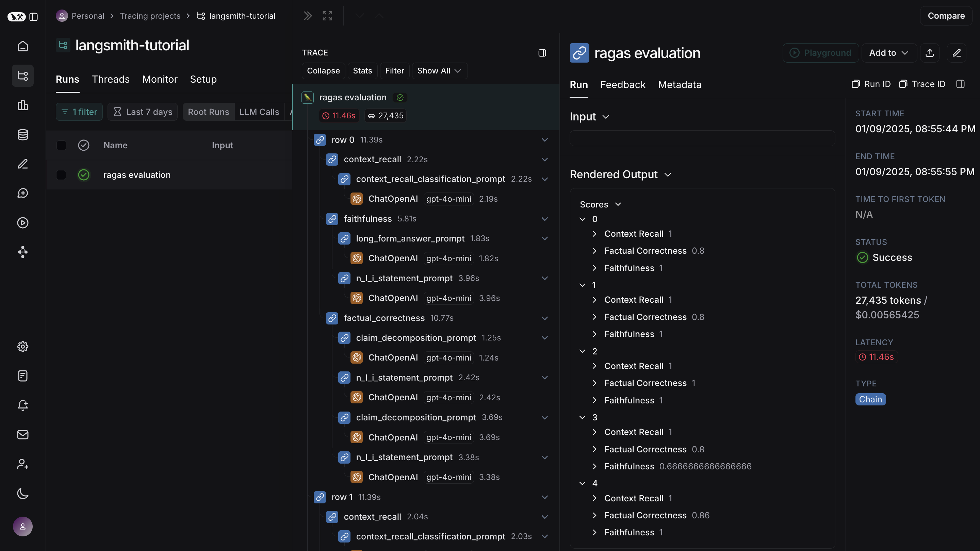Click the edit pencil icon in run header
The width and height of the screenshot is (980, 551).
[957, 53]
